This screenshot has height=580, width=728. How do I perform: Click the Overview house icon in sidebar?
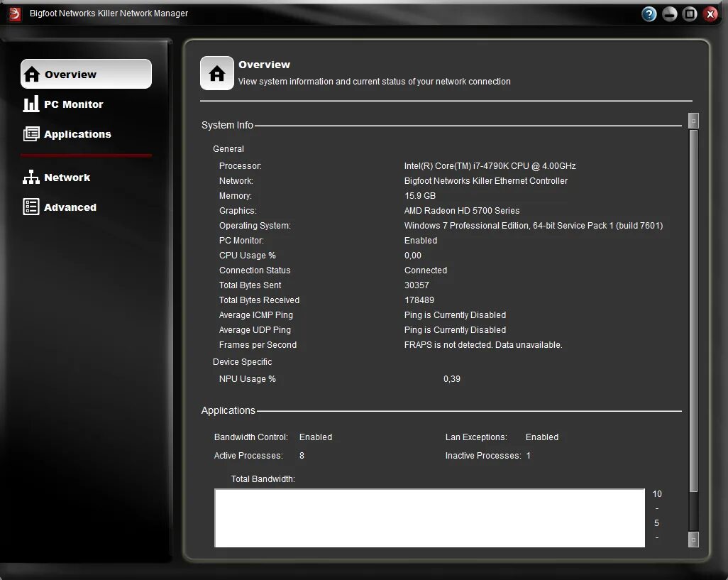(x=32, y=75)
